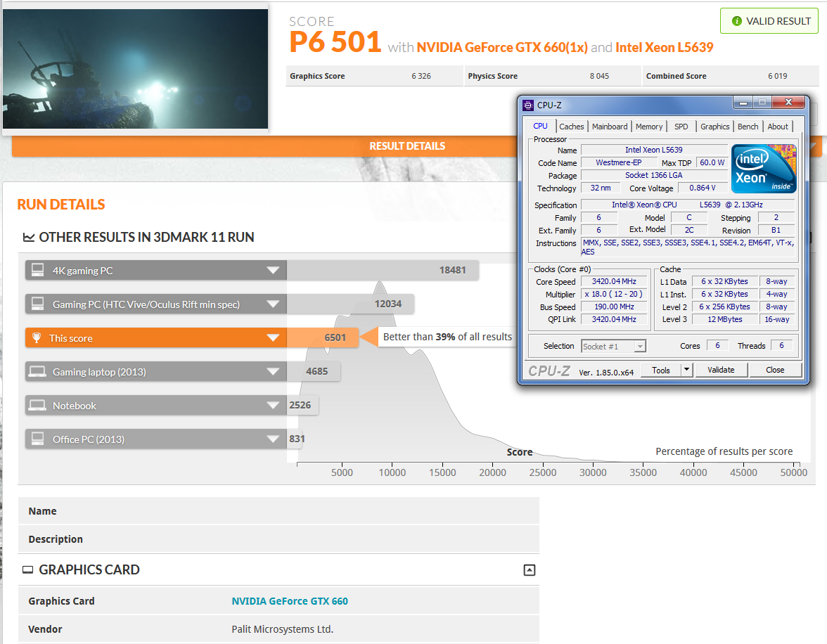
Task: Click the Gaming laptop (2013) laptop icon
Action: click(x=37, y=371)
